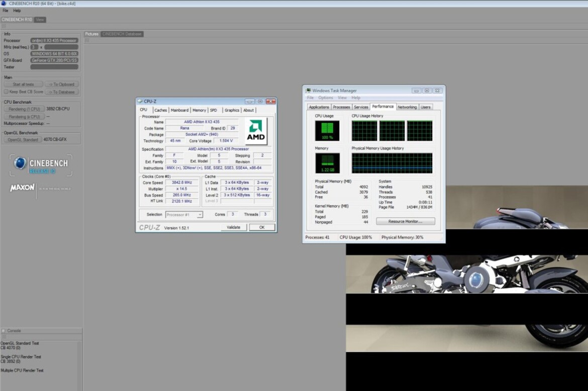
Task: Minimize the Windows Task Manager window
Action: pyautogui.click(x=416, y=91)
